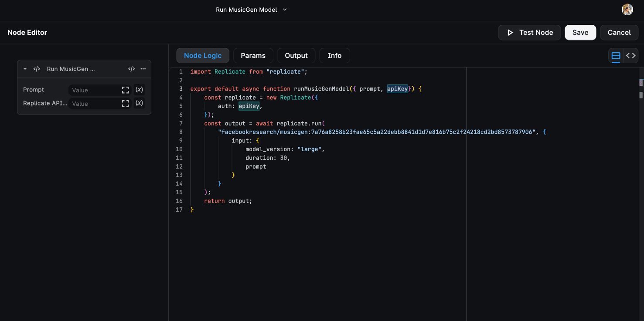Open the node's overflow menu via the ellipsis icon
This screenshot has height=321, width=644.
click(x=143, y=69)
